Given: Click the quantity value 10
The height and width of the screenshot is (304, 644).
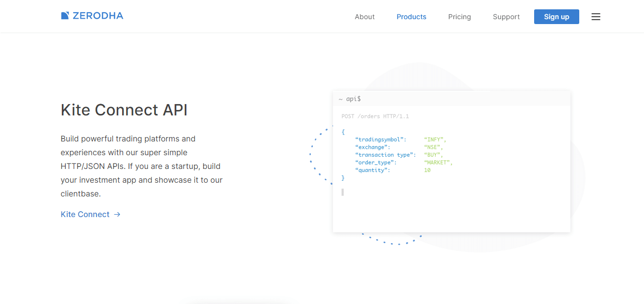Looking at the screenshot, I should click(427, 170).
